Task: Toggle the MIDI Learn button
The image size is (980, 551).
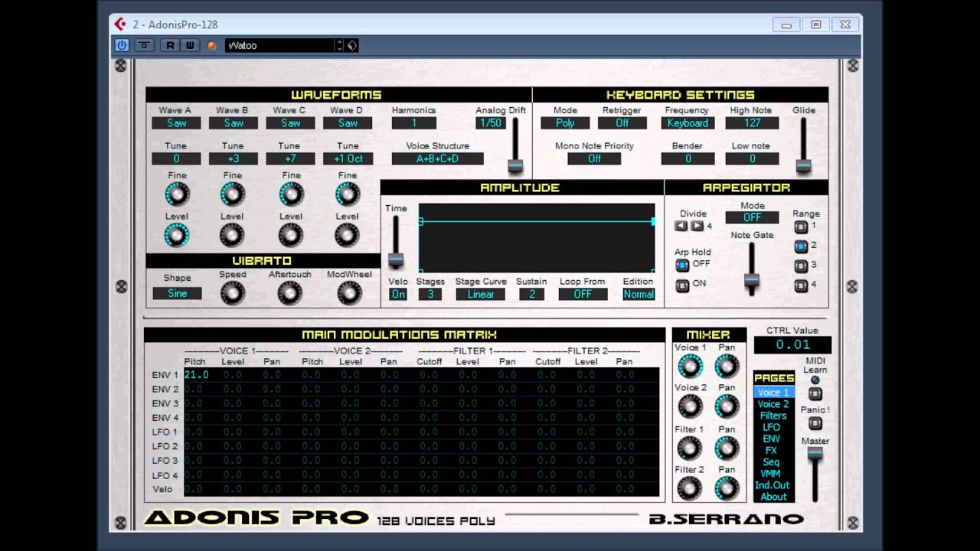Action: tap(815, 394)
